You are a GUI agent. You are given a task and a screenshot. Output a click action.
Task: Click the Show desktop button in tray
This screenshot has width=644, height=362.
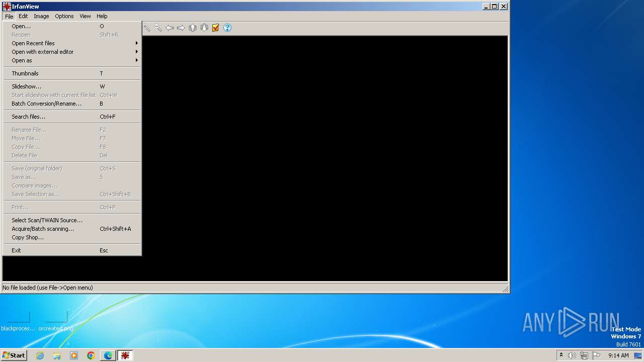[x=638, y=355]
